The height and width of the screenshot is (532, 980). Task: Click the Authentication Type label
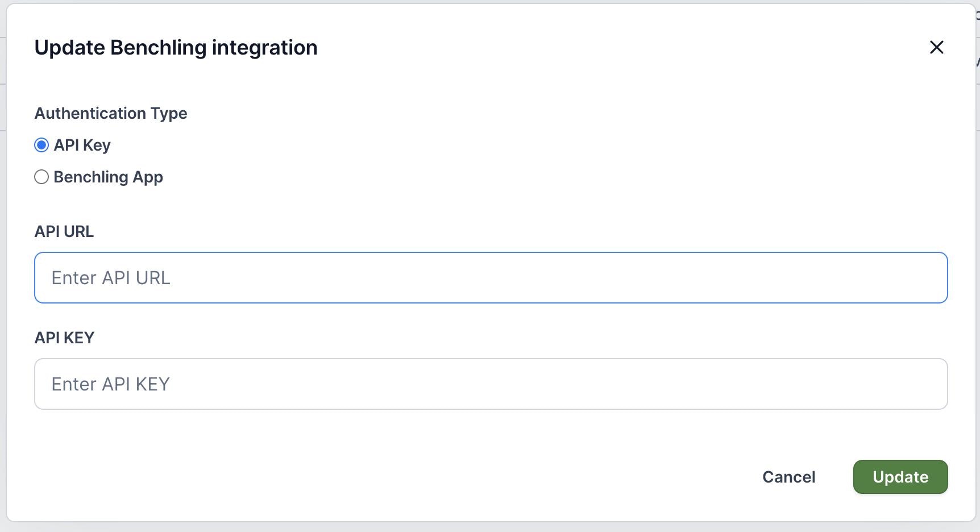tap(111, 113)
